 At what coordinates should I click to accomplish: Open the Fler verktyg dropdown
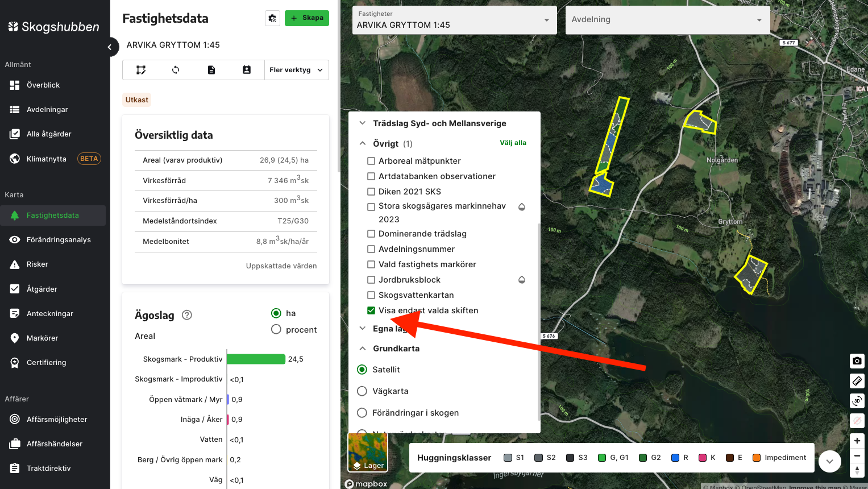pyautogui.click(x=296, y=70)
